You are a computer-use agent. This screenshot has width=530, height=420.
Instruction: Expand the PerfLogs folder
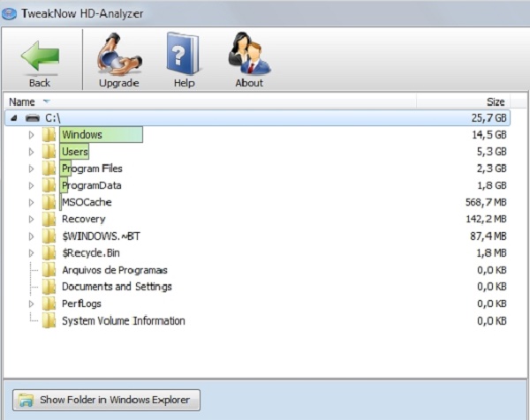(32, 304)
